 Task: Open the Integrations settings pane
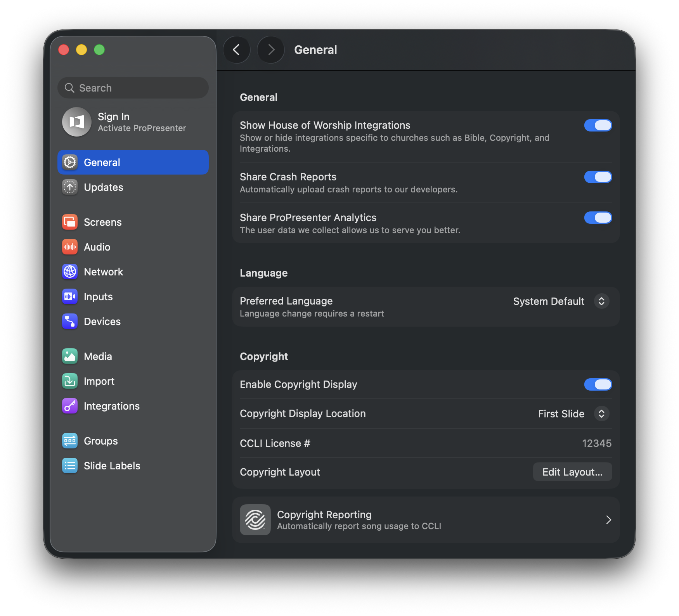point(133,406)
